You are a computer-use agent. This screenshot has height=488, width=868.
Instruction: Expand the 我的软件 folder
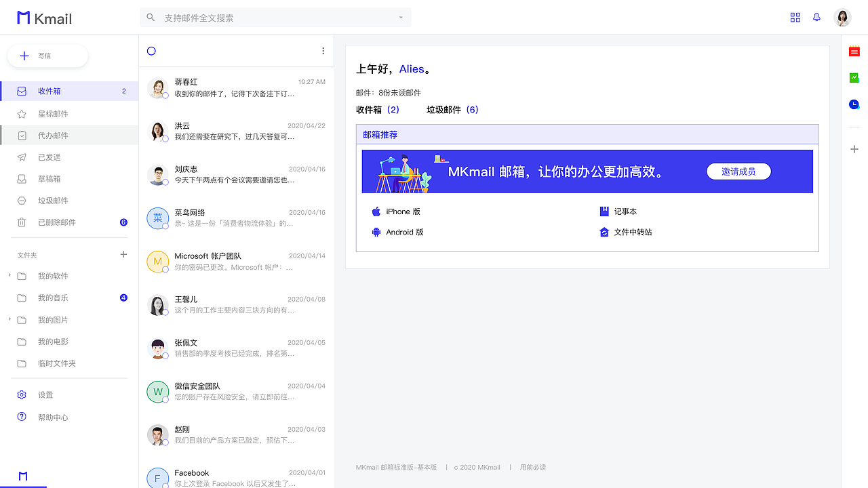(x=9, y=275)
